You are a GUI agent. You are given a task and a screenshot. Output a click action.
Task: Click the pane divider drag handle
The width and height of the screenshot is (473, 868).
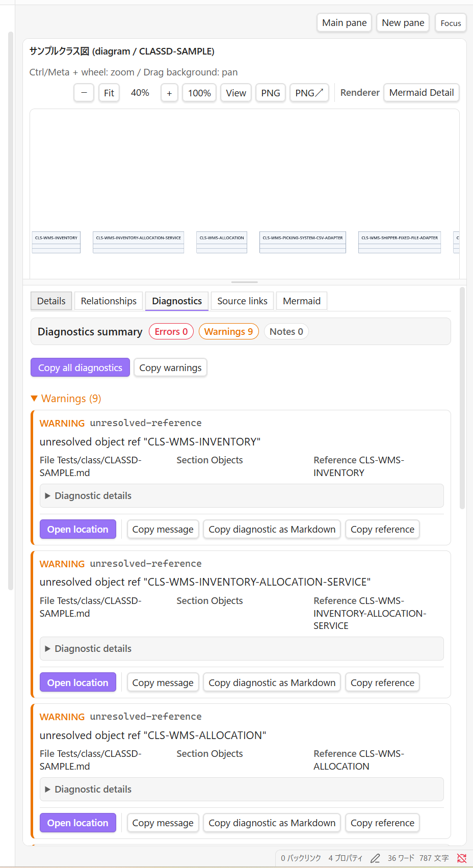245,282
